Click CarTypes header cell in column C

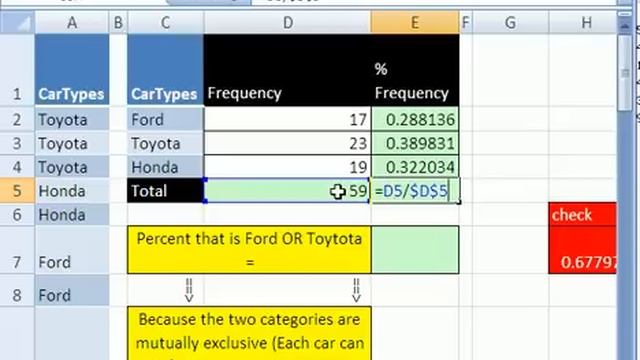(x=165, y=70)
